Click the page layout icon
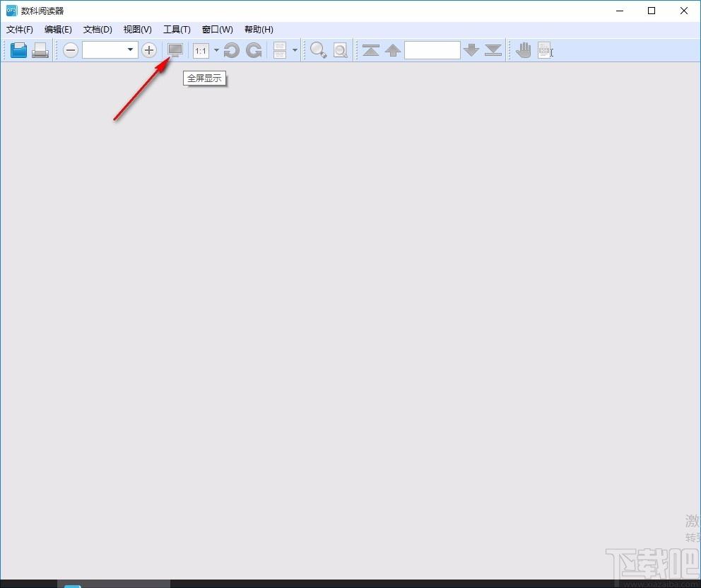The height and width of the screenshot is (588, 701). tap(280, 50)
